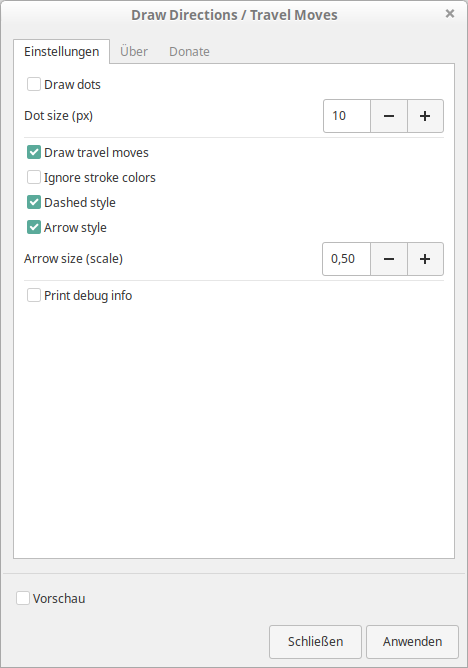Select the Einstellungen tab
The height and width of the screenshot is (668, 468).
pyautogui.click(x=61, y=52)
